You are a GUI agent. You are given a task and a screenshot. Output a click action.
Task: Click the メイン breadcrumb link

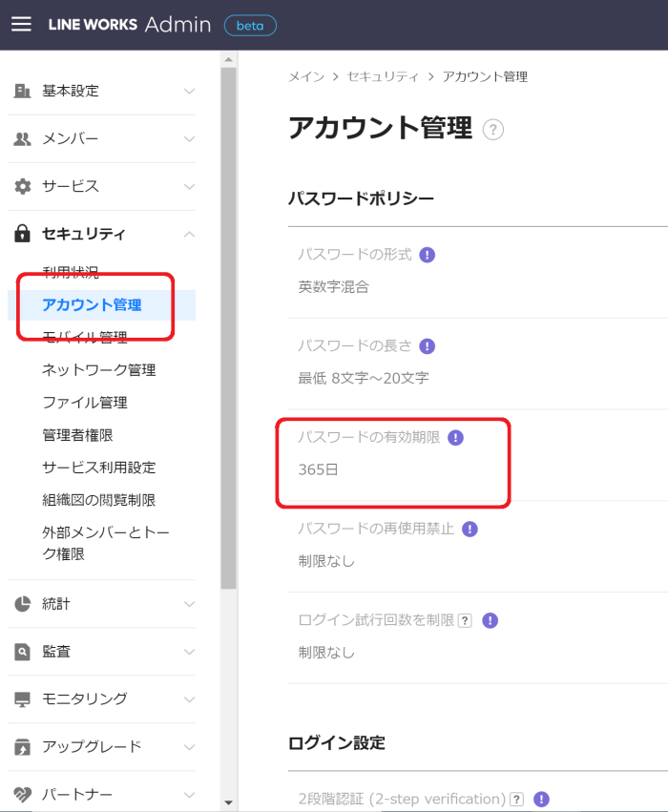point(306,76)
